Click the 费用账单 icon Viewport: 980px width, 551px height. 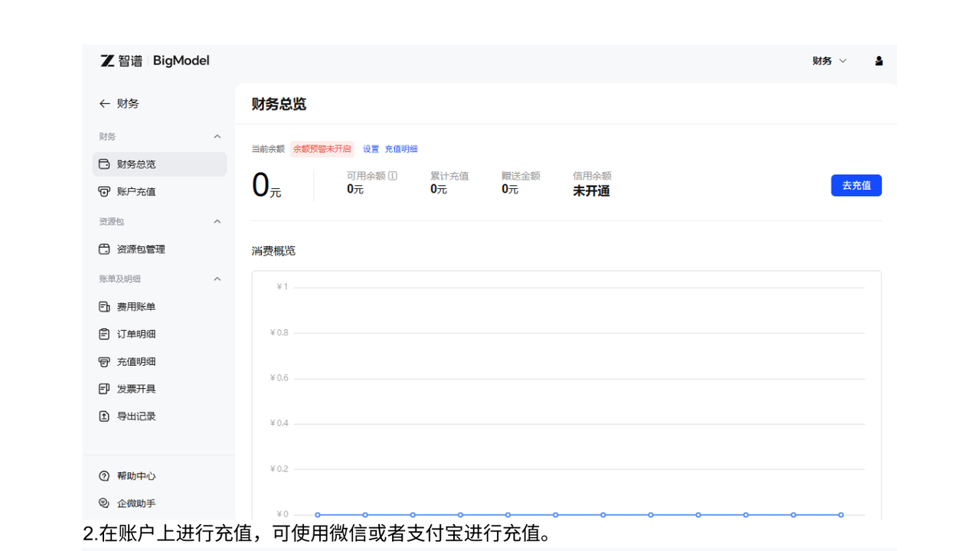click(x=104, y=306)
